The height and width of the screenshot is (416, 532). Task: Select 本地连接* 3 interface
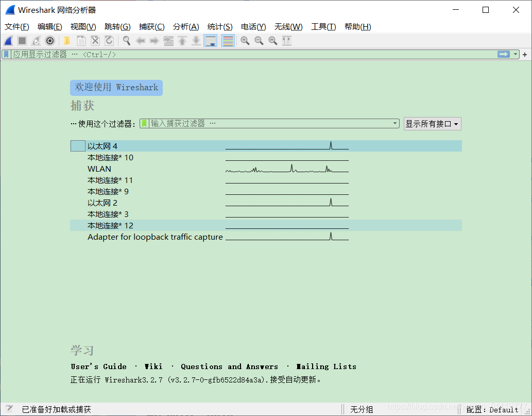tap(266, 214)
